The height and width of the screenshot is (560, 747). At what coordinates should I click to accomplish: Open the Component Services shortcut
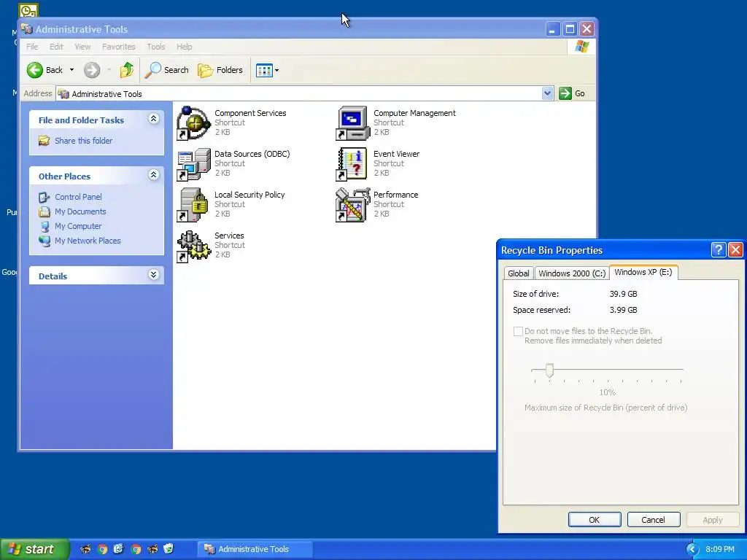(x=231, y=122)
